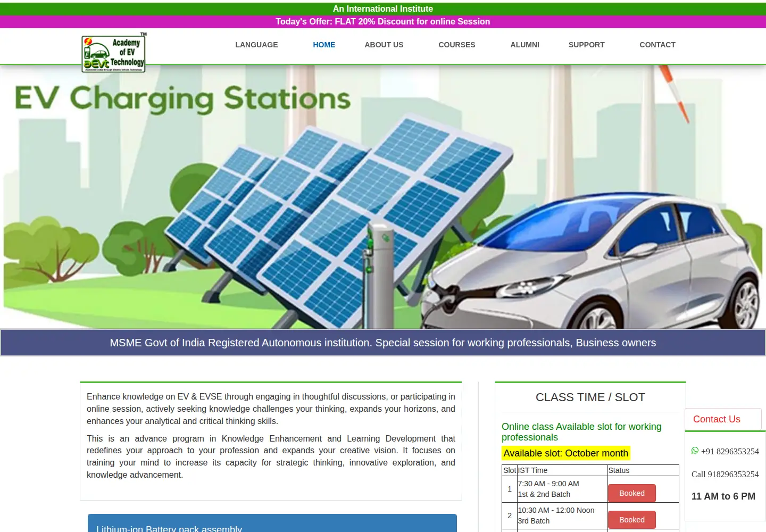Click the CLASS TIME / SLOT heading
Viewport: 766px width, 532px height.
[590, 397]
